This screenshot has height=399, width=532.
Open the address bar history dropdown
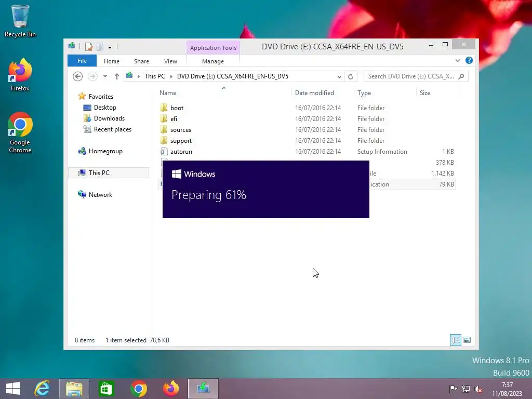[339, 77]
